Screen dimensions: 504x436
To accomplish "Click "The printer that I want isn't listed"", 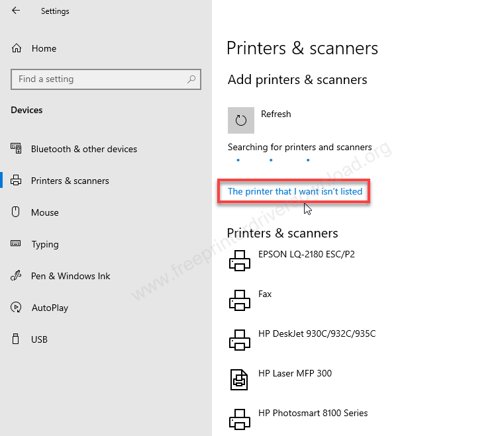I will (x=295, y=191).
